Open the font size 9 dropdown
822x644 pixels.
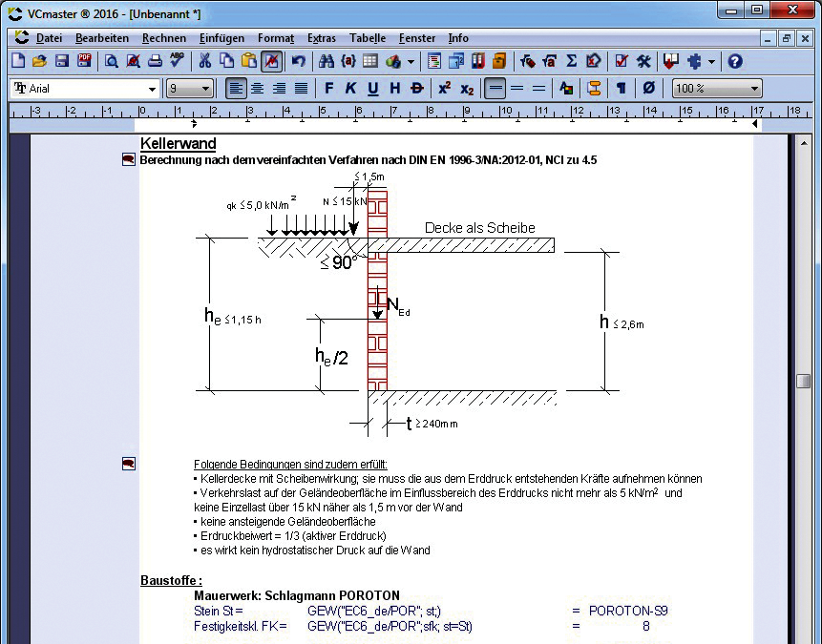click(205, 89)
